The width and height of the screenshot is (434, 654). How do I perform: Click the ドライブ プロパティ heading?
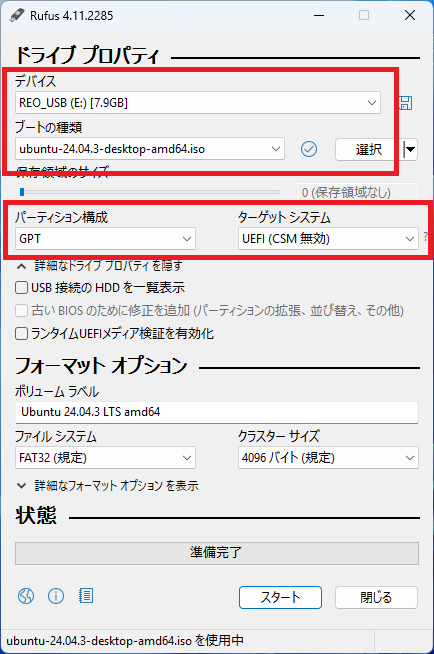88,55
